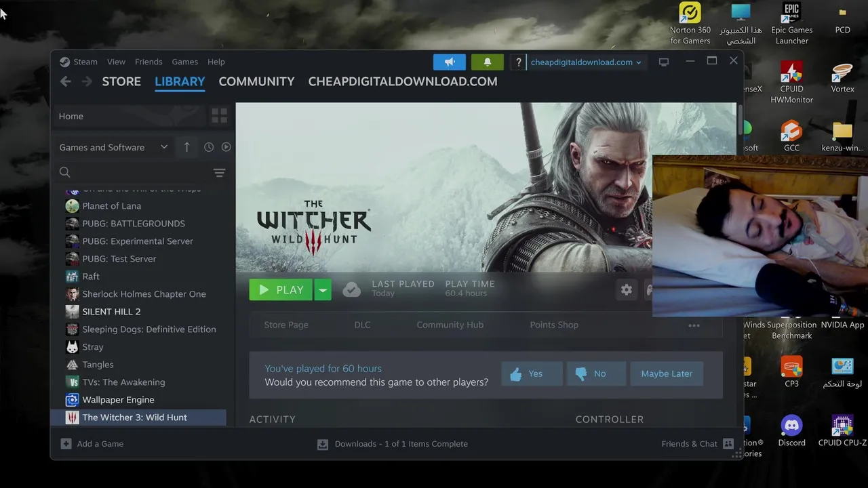868x488 pixels.
Task: Open the Friends menu
Action: [149, 62]
